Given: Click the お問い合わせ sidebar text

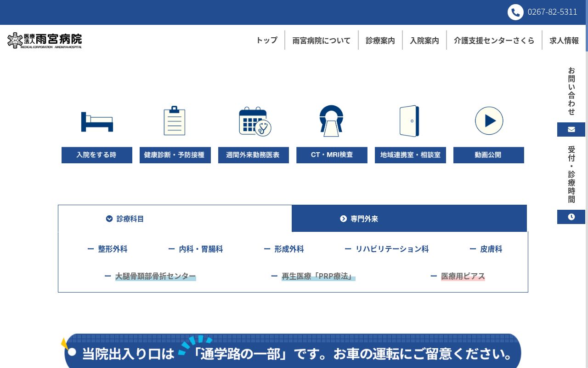Looking at the screenshot, I should [571, 91].
